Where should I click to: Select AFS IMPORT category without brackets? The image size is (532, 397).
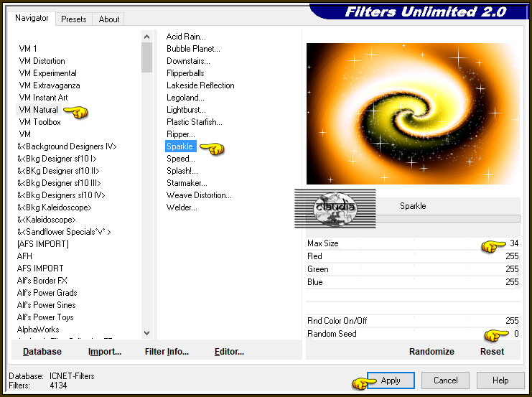point(40,268)
